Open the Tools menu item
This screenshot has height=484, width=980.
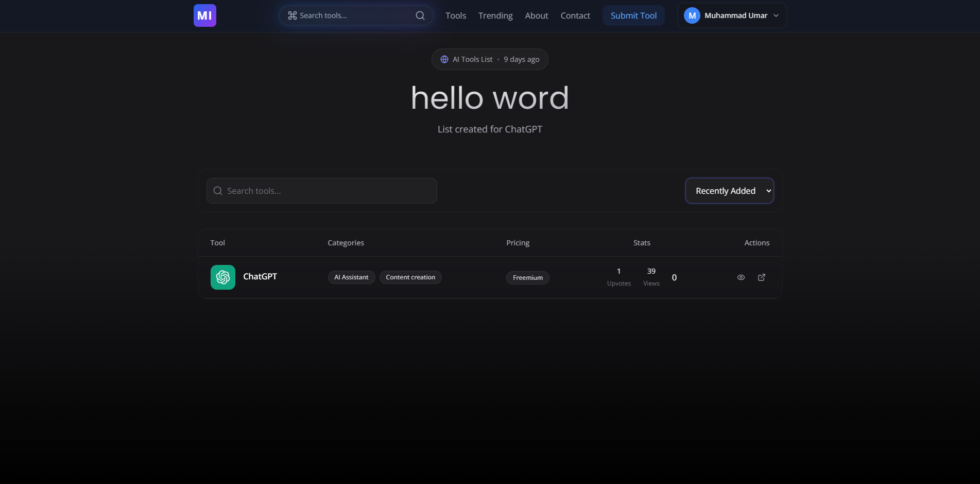456,15
